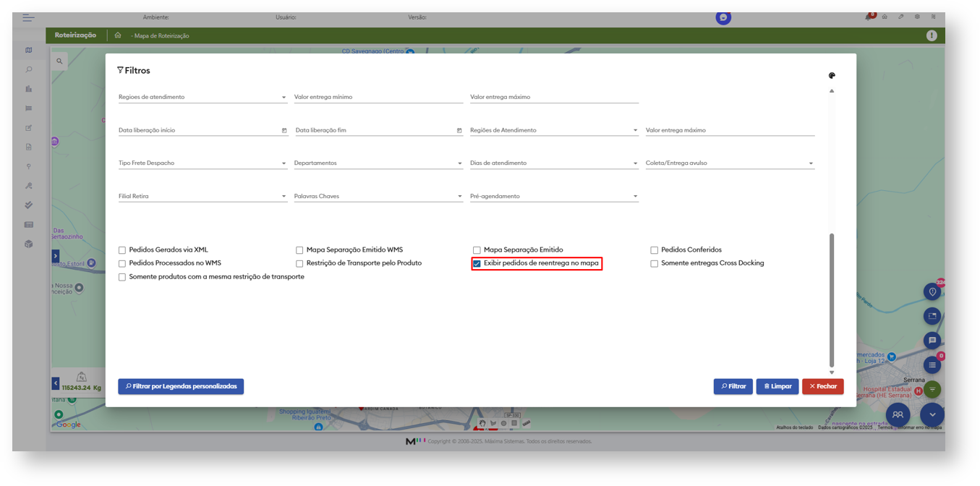Open the blue list floating button

click(x=932, y=365)
